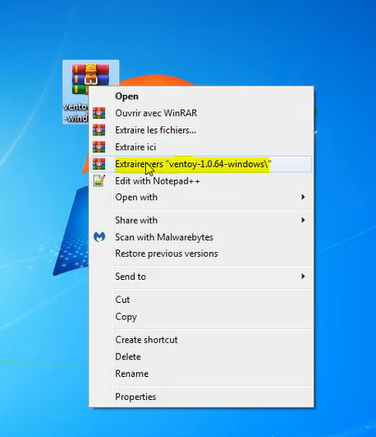This screenshot has width=376, height=437.
Task: Choose Create shortcut
Action: (201, 340)
